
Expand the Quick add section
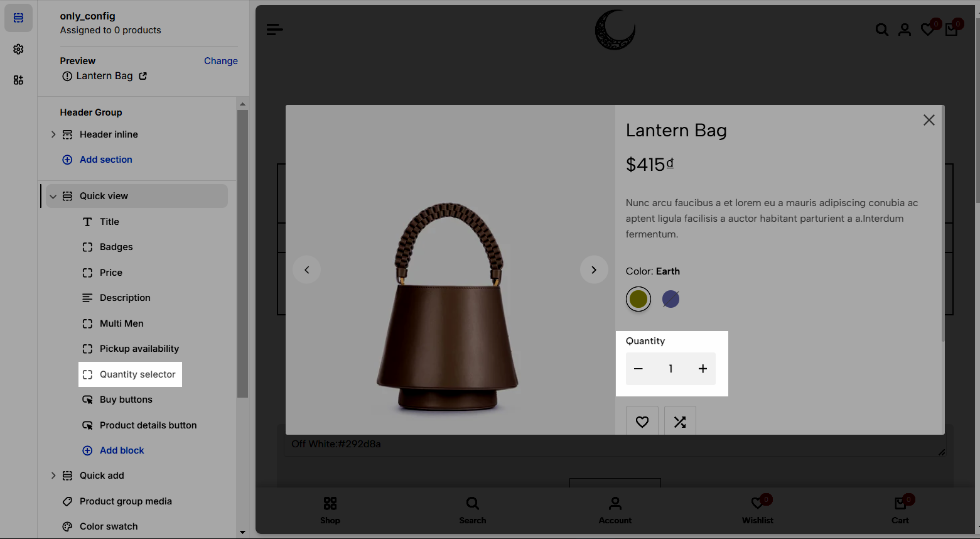pyautogui.click(x=53, y=476)
